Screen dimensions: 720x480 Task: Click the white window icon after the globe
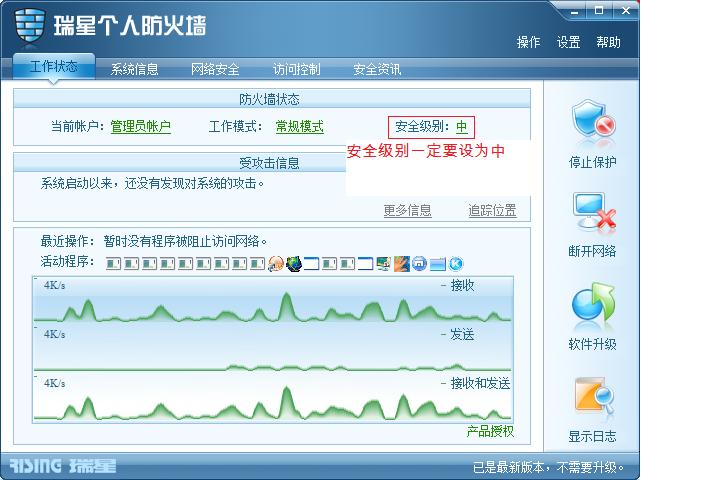[x=311, y=264]
